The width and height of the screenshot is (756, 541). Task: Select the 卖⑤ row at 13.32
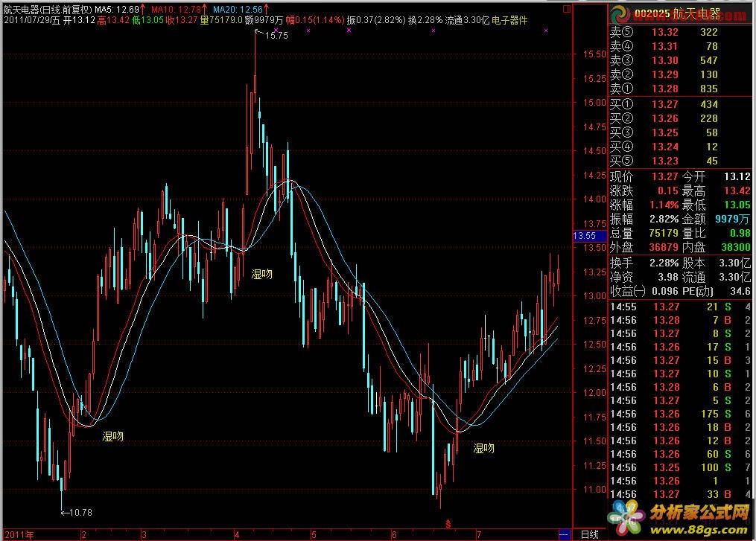(680, 32)
